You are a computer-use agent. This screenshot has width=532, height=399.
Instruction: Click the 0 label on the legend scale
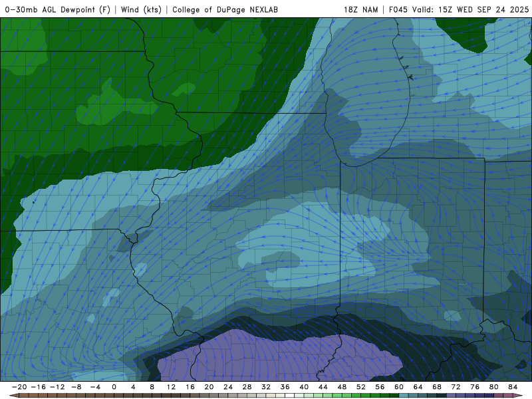(114, 387)
